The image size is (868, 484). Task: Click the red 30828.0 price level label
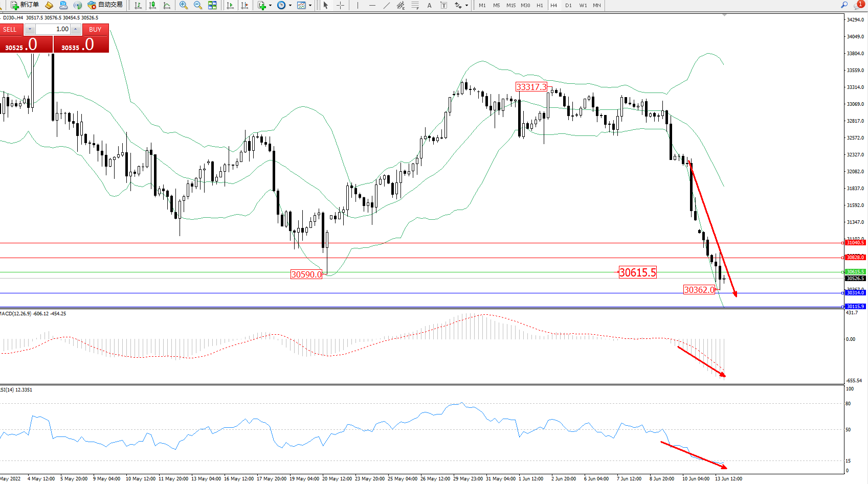(855, 258)
